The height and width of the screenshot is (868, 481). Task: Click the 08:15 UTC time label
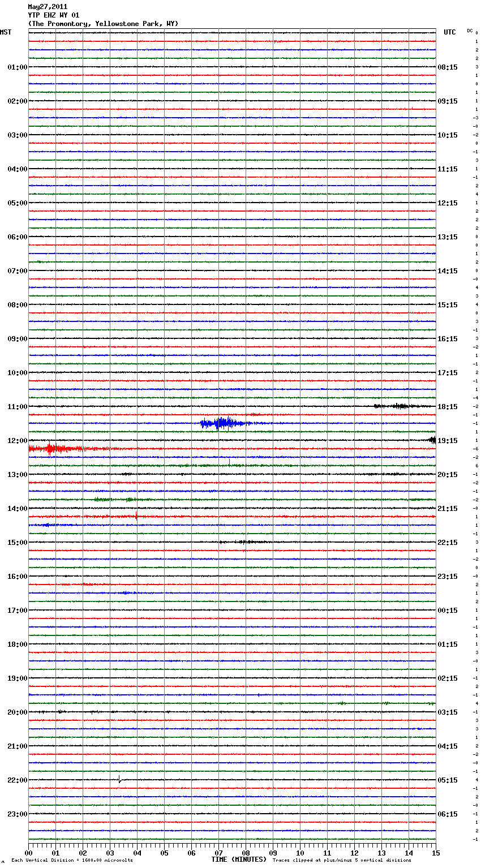coord(448,67)
